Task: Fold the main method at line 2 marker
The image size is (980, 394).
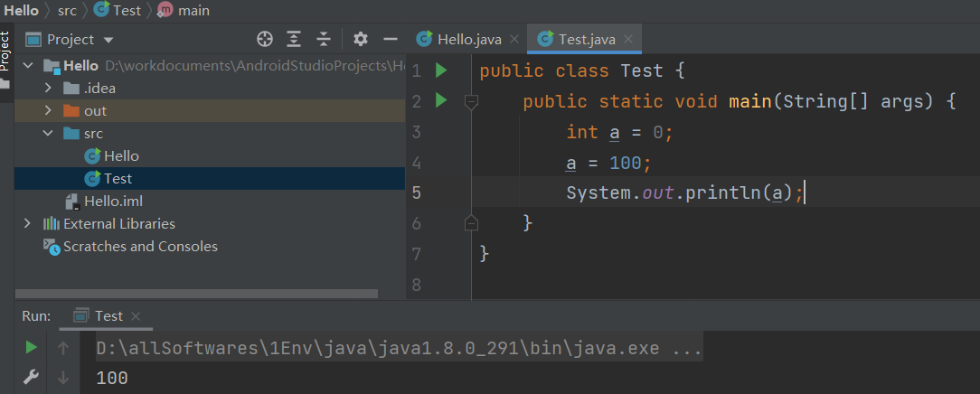Action: coord(472,101)
